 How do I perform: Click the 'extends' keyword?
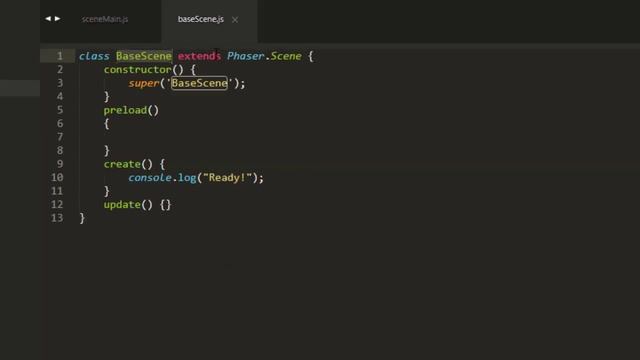(199, 56)
